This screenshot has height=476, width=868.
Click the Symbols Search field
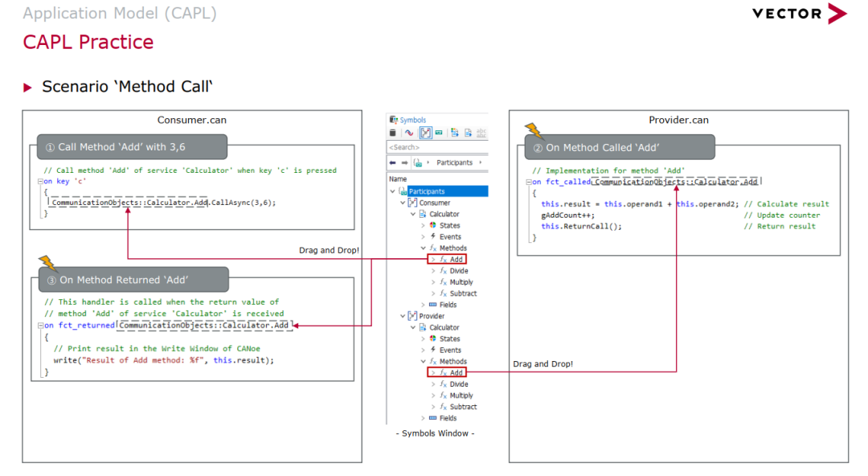(437, 147)
